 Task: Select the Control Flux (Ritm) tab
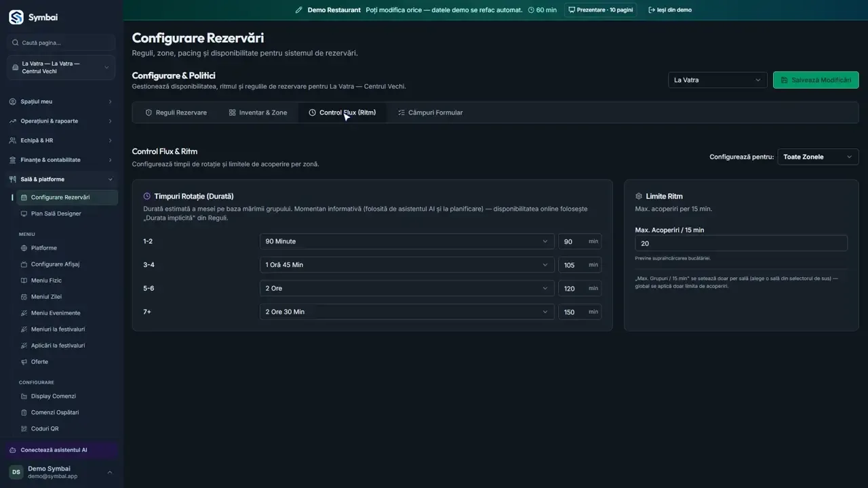342,113
